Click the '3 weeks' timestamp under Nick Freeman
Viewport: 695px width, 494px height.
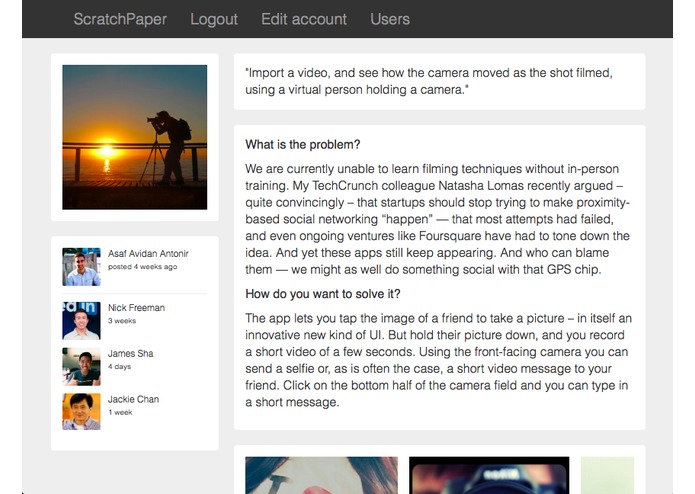click(122, 321)
